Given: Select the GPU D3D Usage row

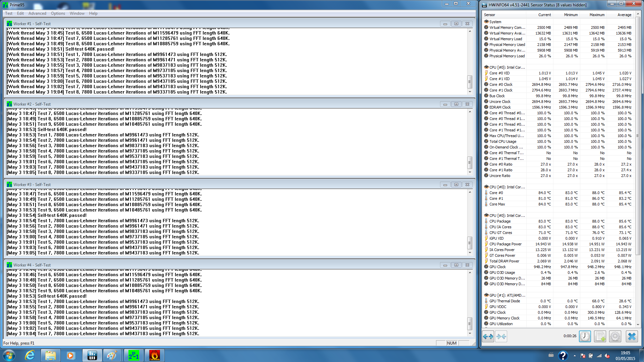Looking at the screenshot, I should pos(558,273).
